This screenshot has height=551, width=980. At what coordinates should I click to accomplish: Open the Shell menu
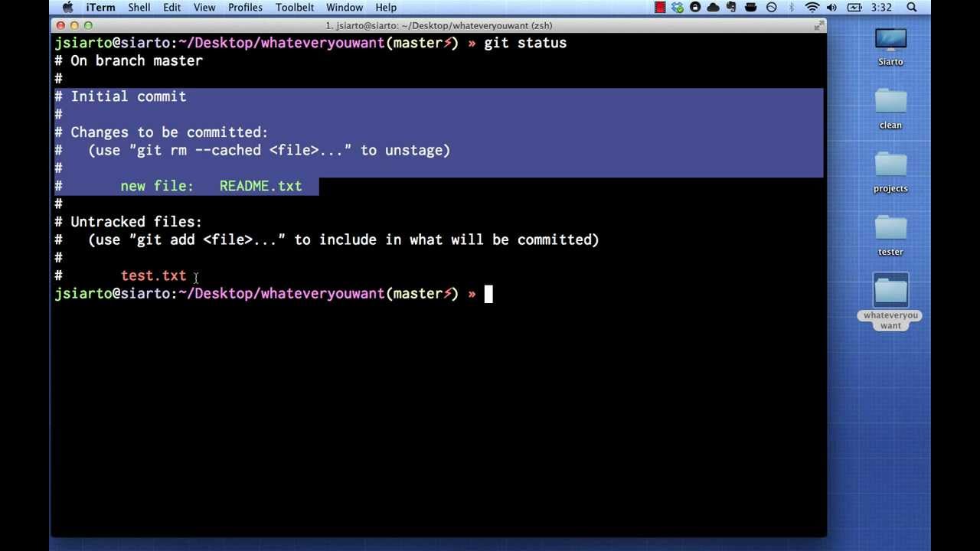point(139,8)
